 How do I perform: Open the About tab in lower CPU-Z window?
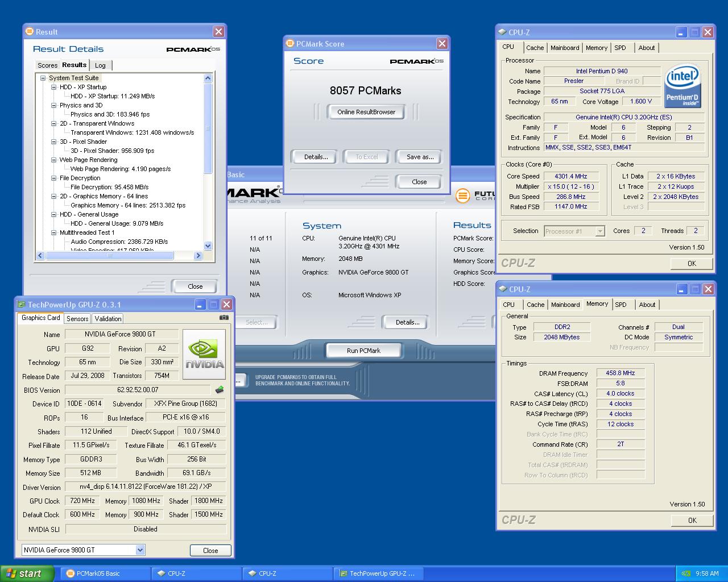[x=647, y=305]
